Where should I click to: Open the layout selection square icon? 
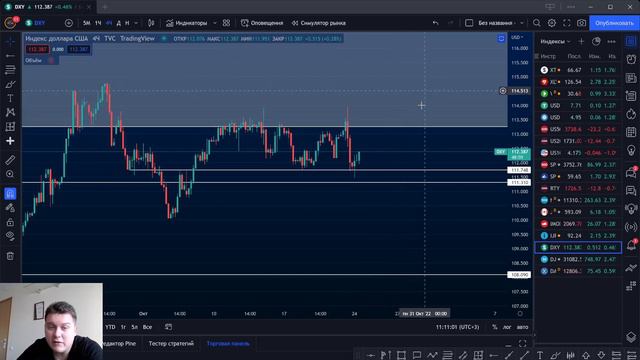click(x=469, y=23)
